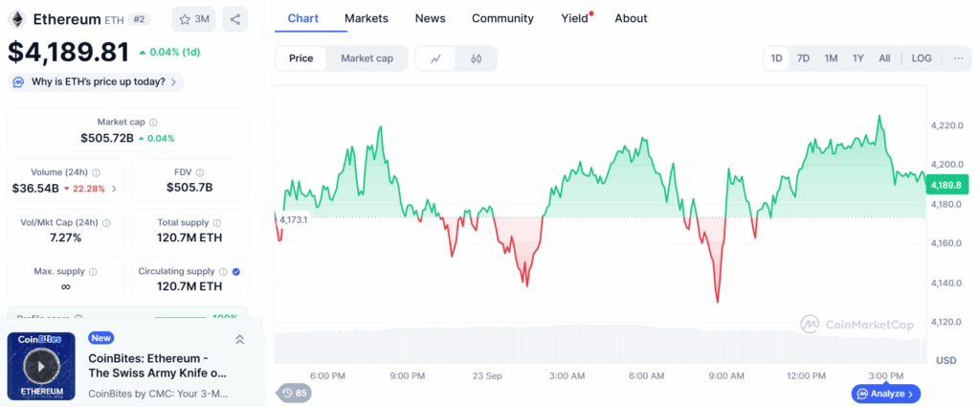
Task: Click the $505.7B FDV value
Action: [x=189, y=188]
